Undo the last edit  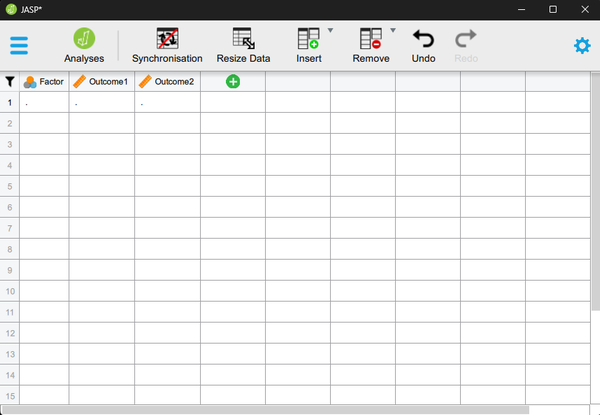click(423, 45)
